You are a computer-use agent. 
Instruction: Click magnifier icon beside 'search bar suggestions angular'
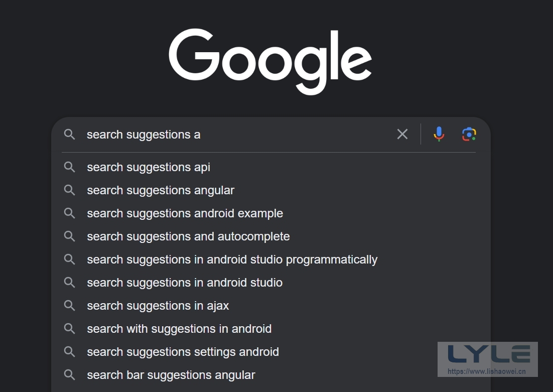[69, 375]
